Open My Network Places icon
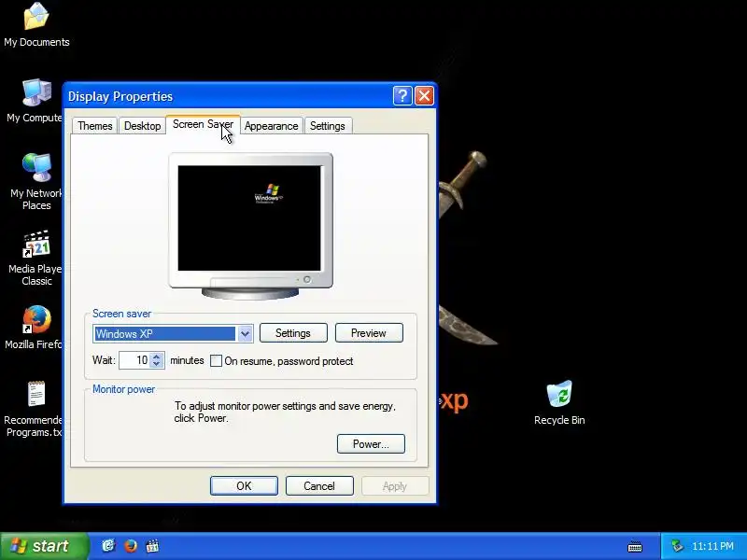This screenshot has width=747, height=560. click(36, 182)
